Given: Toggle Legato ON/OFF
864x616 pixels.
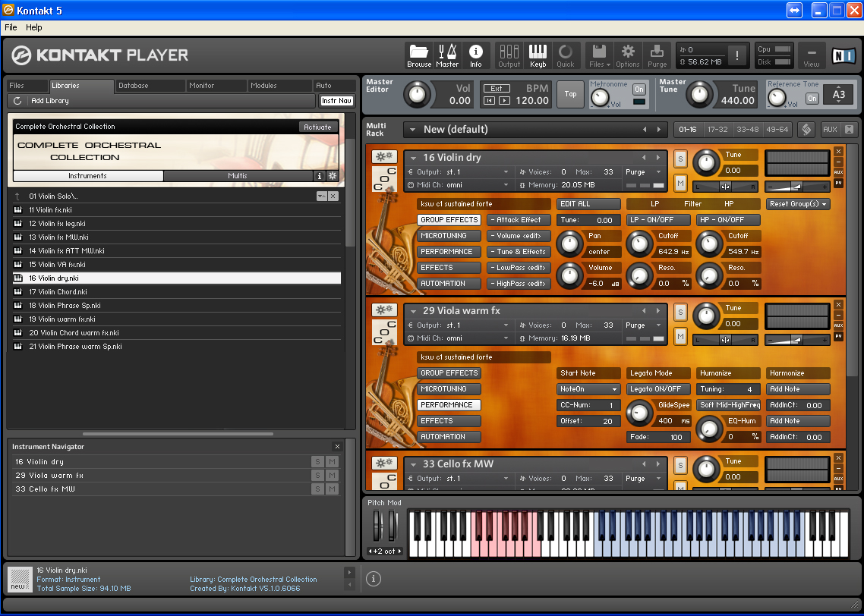Looking at the screenshot, I should 658,389.
